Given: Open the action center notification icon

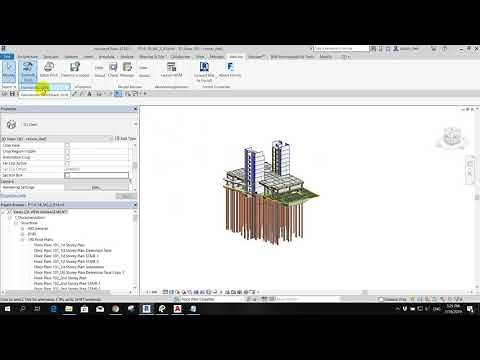Looking at the screenshot, I should (x=470, y=309).
